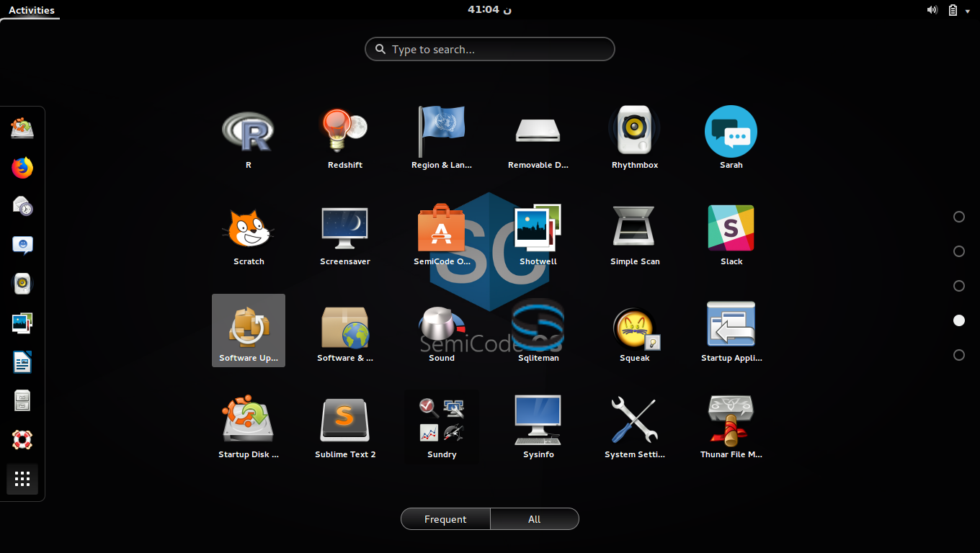Open Shotwell photos icon in the dock
The image size is (980, 553).
coord(22,323)
